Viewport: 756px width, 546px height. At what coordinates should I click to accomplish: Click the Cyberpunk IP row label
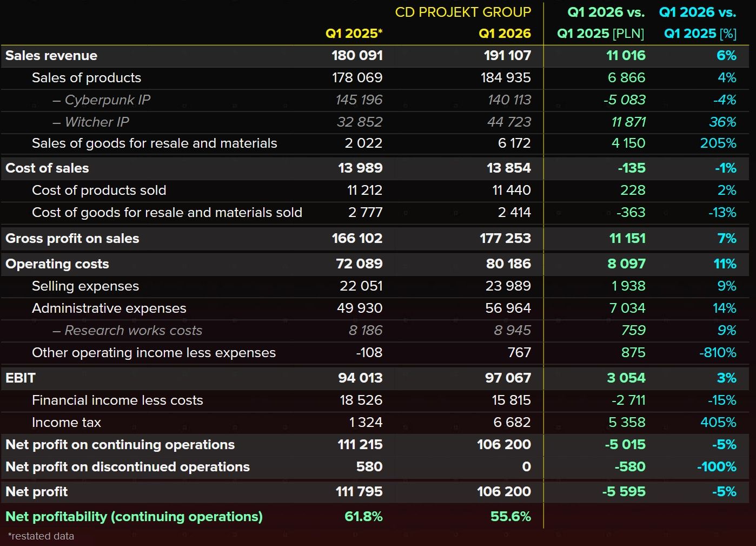[102, 100]
